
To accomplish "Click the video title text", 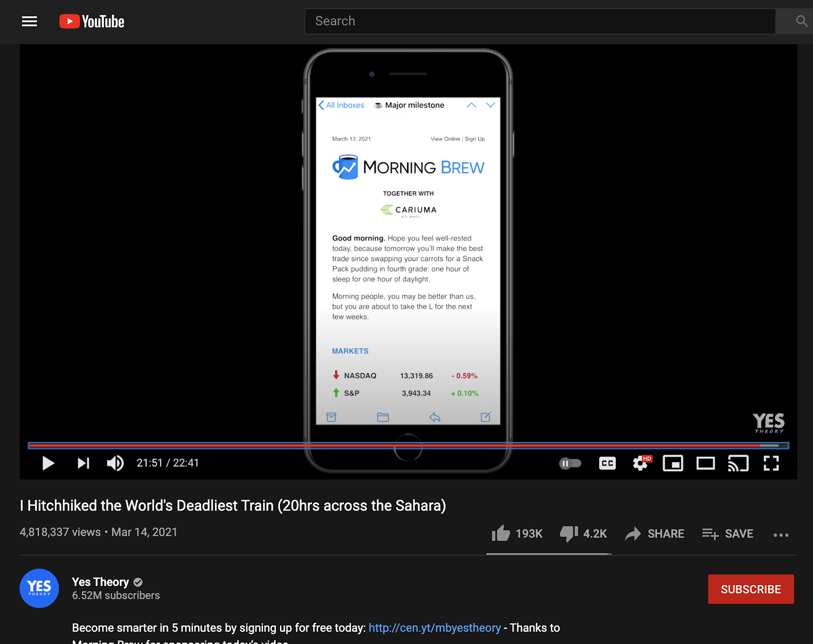I will coord(233,506).
